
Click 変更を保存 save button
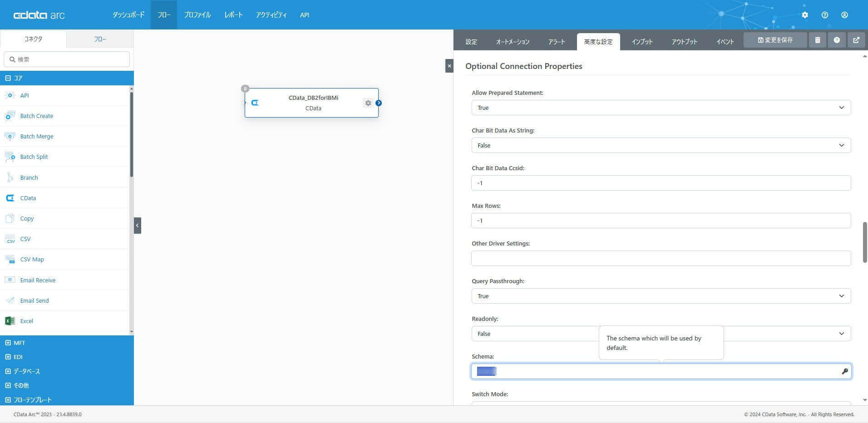tap(775, 40)
